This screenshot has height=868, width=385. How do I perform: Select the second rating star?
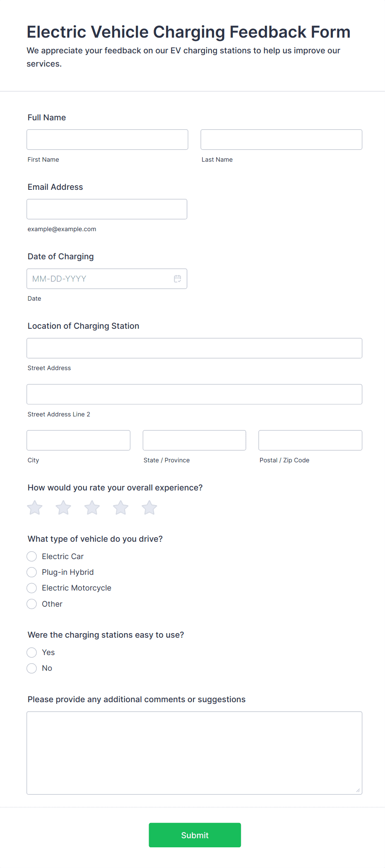pyautogui.click(x=63, y=507)
